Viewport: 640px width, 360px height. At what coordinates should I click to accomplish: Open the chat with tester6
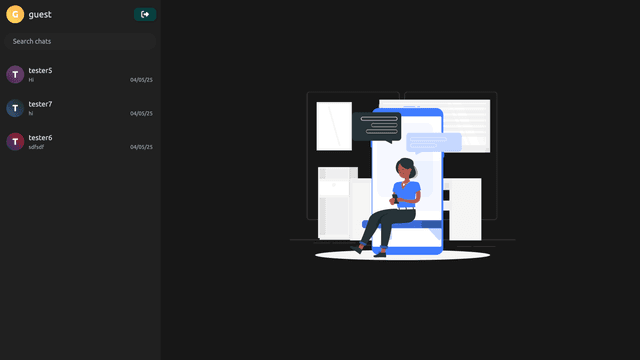(x=80, y=142)
